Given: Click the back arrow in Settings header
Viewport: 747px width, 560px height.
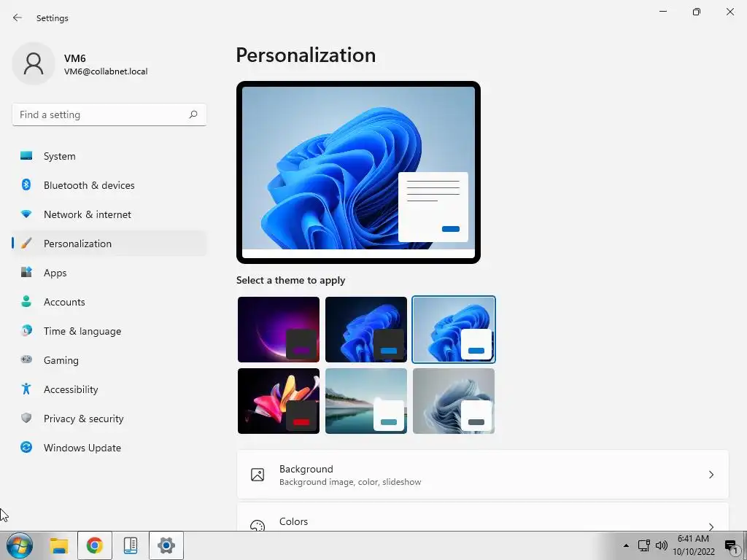Looking at the screenshot, I should coord(18,17).
